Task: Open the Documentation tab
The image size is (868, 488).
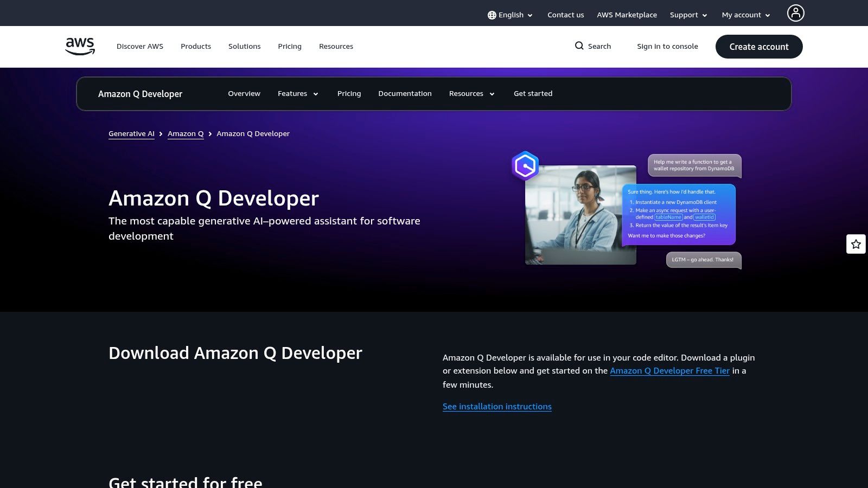Action: coord(405,94)
